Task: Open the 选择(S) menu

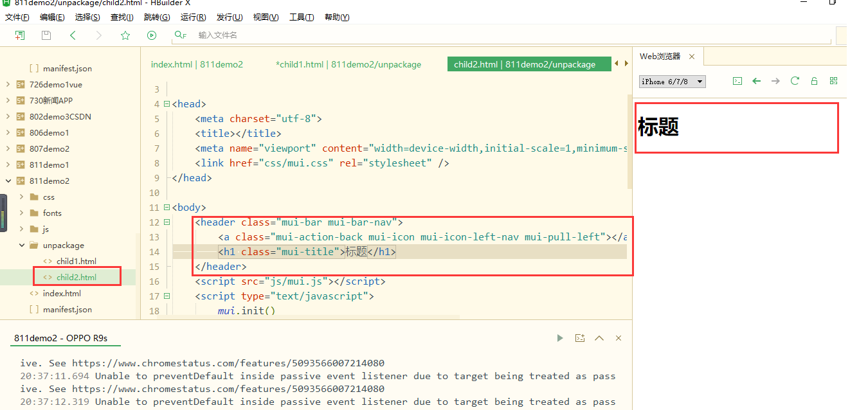Action: click(x=87, y=17)
